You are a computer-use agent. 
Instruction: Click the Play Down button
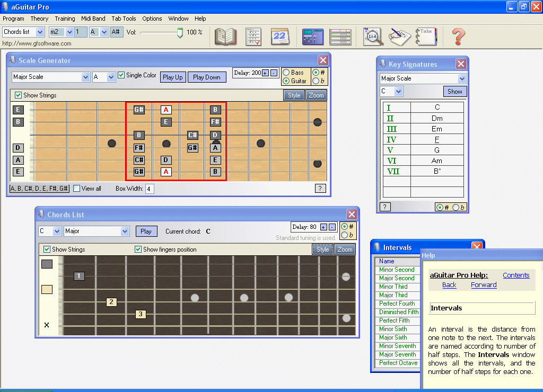pyautogui.click(x=207, y=77)
